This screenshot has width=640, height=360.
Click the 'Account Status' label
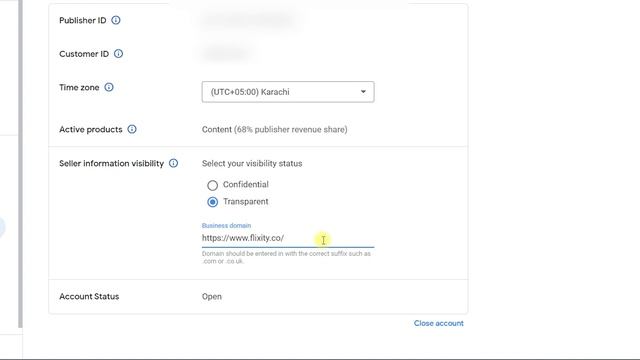[x=89, y=296]
